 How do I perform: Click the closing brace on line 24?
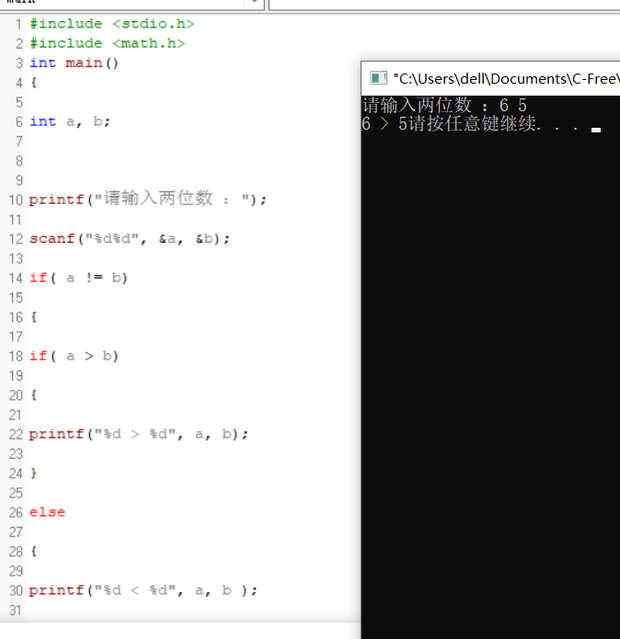[34, 473]
